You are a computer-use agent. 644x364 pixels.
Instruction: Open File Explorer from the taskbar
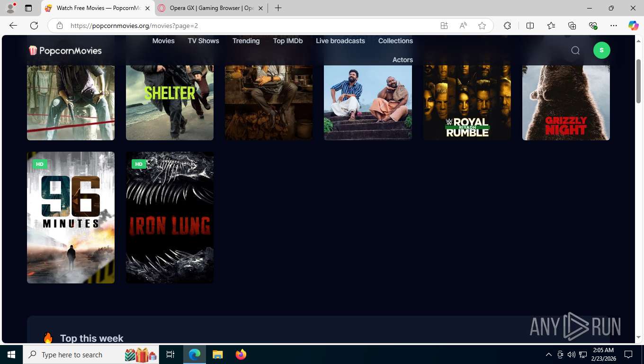pos(217,355)
